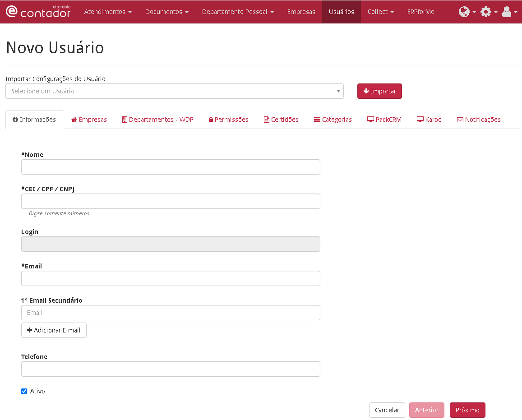Click the 'Novo Usuário' page heading
Viewport: 522px width, 420px height.
(55, 47)
